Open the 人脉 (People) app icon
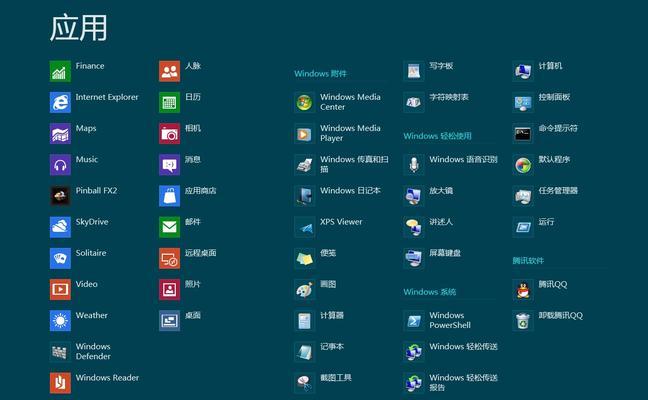The height and width of the screenshot is (400, 648). (169, 71)
